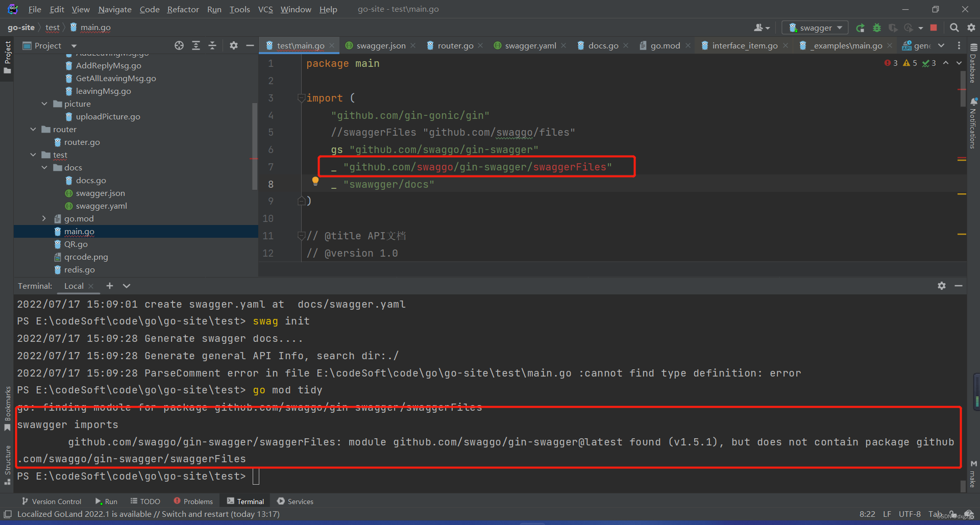Hide the Project panel with minus icon
Image resolution: width=980 pixels, height=525 pixels.
click(250, 45)
